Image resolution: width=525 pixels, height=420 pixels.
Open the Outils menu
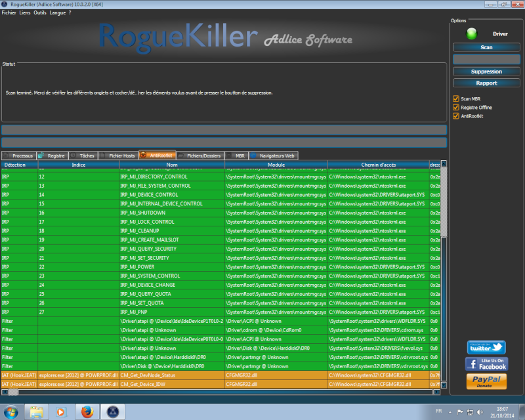click(40, 12)
